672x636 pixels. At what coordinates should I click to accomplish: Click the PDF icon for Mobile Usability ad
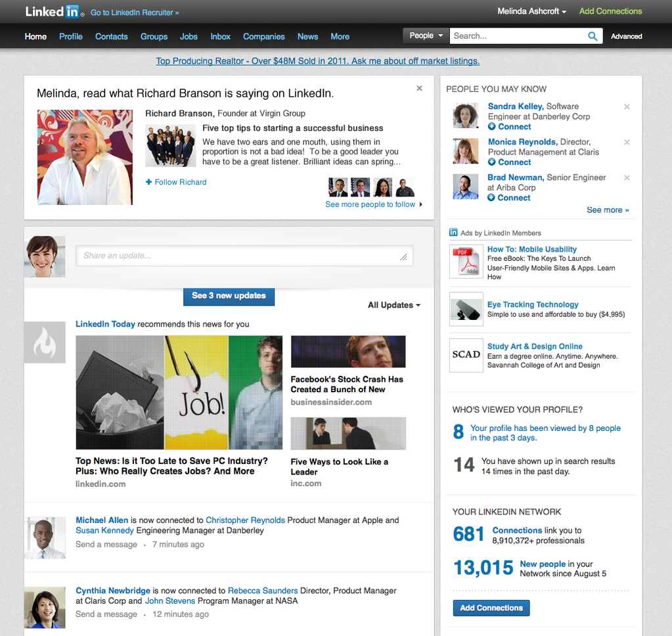tap(466, 261)
